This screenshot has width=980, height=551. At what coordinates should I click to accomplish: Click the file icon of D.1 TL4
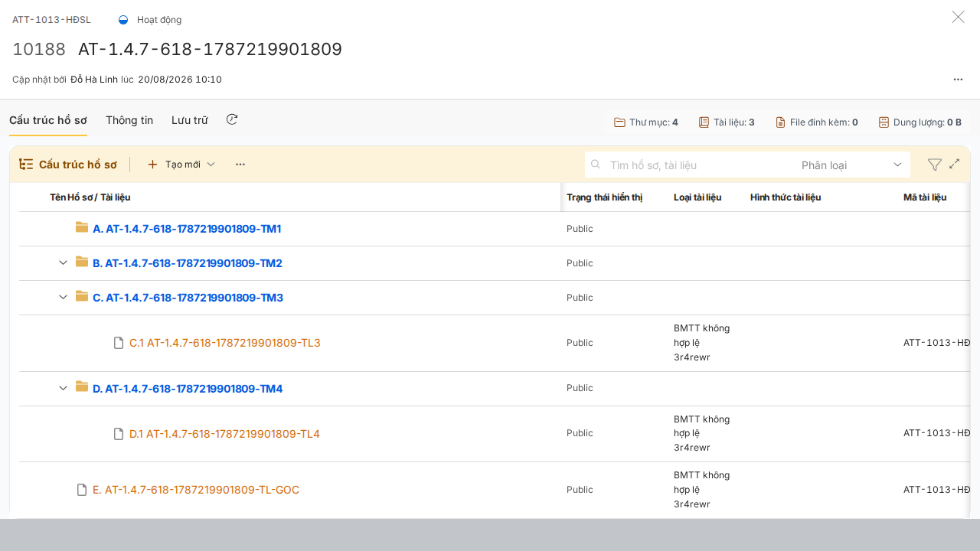coord(119,434)
